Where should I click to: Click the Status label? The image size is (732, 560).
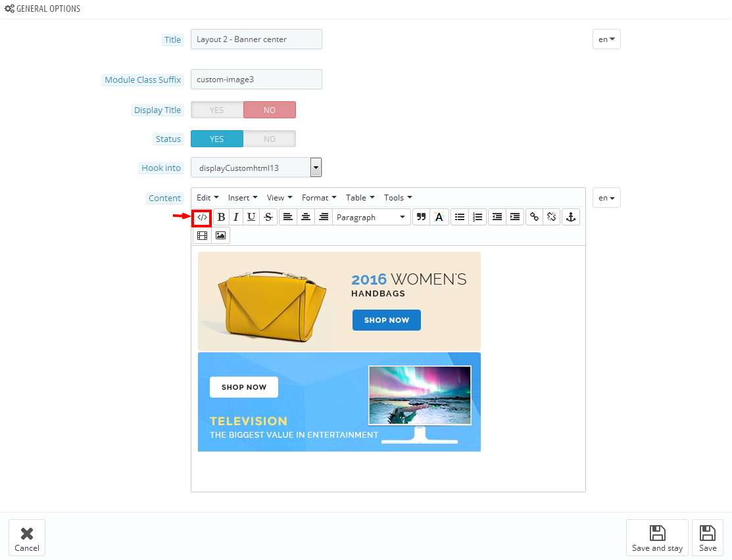tap(168, 139)
